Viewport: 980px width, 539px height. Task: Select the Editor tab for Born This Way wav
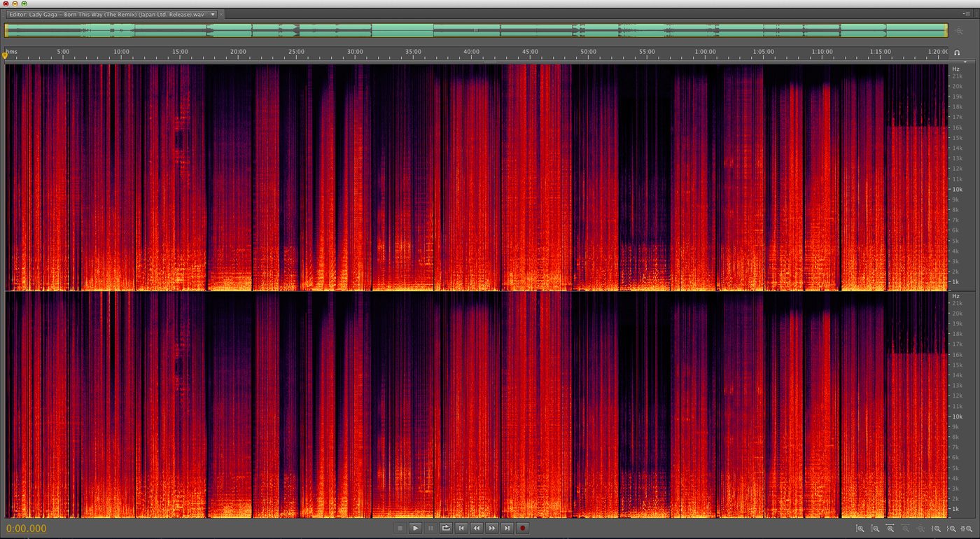(x=108, y=14)
